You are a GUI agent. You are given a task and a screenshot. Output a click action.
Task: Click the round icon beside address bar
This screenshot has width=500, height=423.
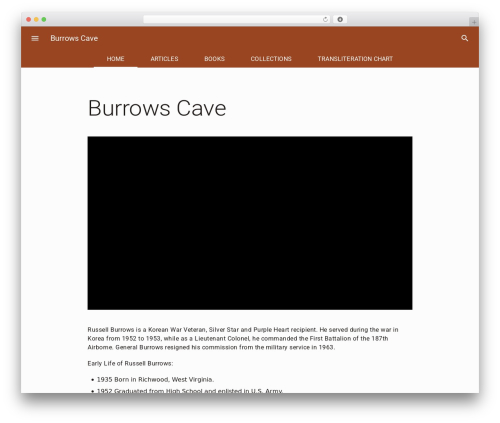pyautogui.click(x=340, y=19)
